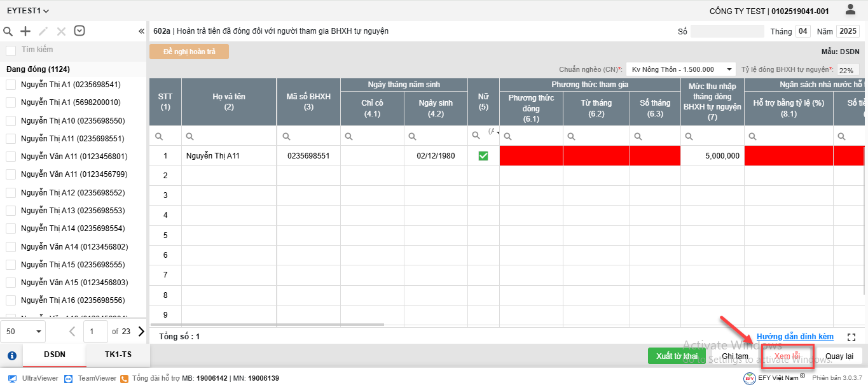
Task: Tick the checkbox for Nguyễn Văn A14
Action: tap(11, 246)
